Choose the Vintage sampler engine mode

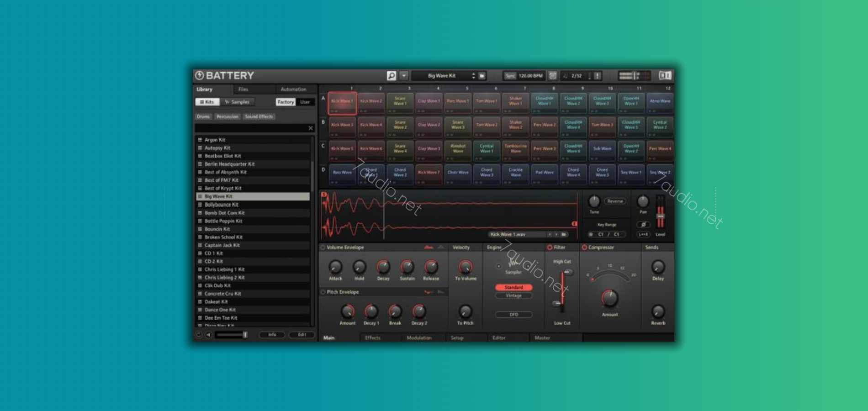click(513, 295)
